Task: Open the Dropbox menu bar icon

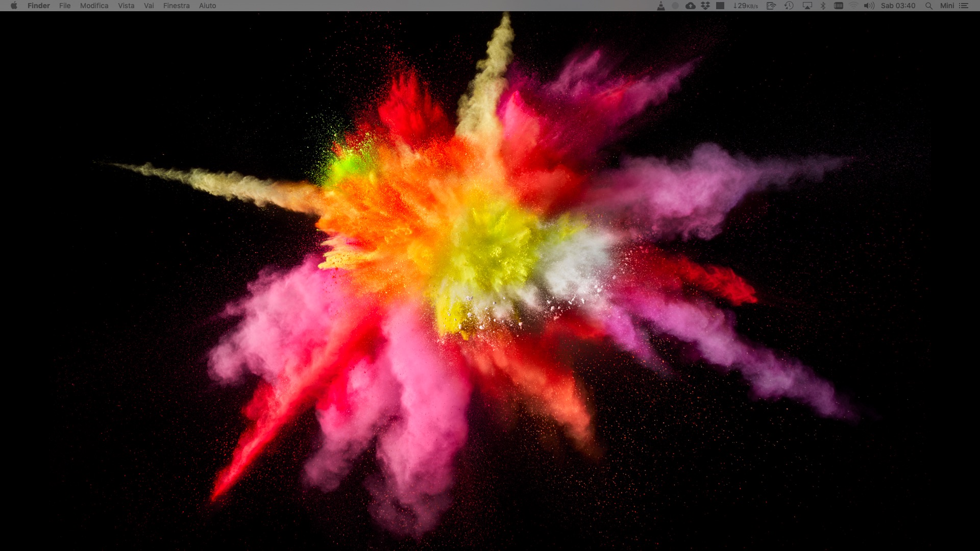Action: click(x=705, y=6)
